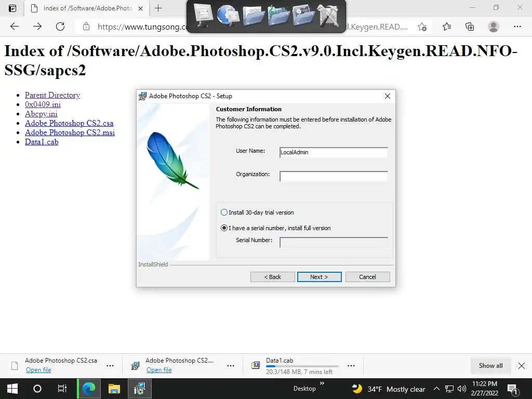Image resolution: width=532 pixels, height=399 pixels.
Task: Click the Setup dialog title bar installer icon
Action: 142,96
